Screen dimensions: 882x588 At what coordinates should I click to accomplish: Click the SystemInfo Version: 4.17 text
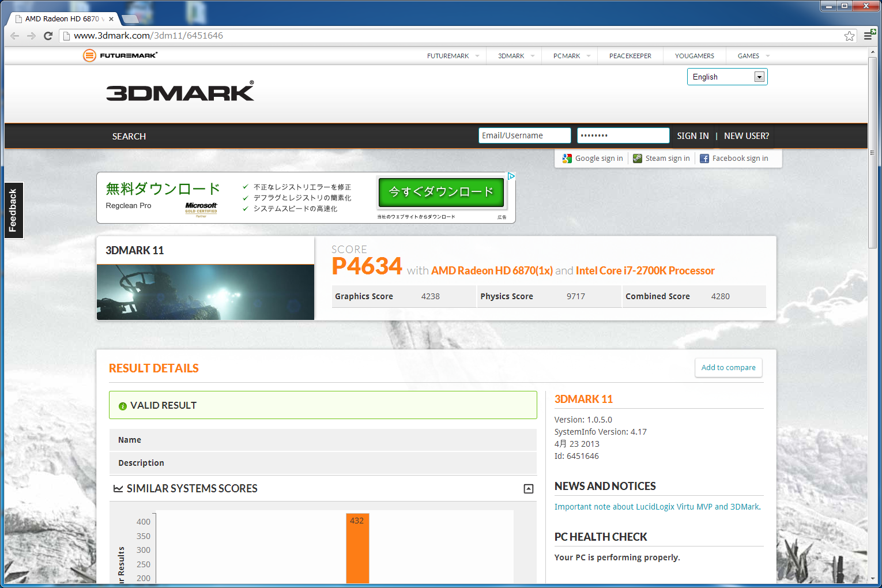coord(601,432)
